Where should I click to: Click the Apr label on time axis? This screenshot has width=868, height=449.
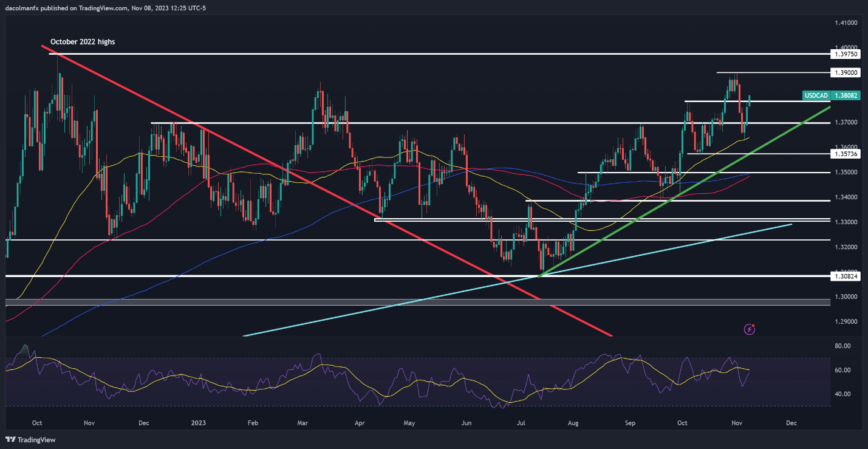click(x=359, y=422)
